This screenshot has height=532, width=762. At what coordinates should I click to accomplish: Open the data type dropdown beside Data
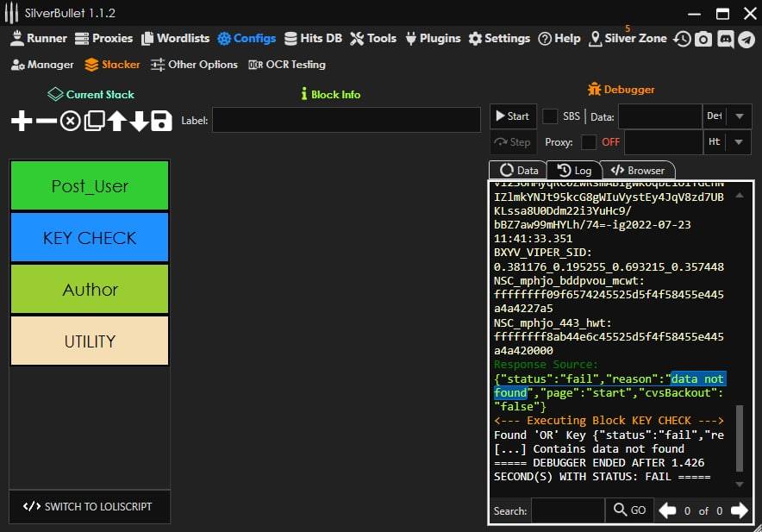(740, 116)
